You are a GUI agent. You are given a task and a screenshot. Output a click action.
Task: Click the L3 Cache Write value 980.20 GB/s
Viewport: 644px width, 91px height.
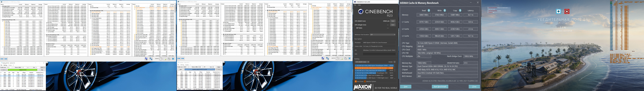click(x=439, y=36)
